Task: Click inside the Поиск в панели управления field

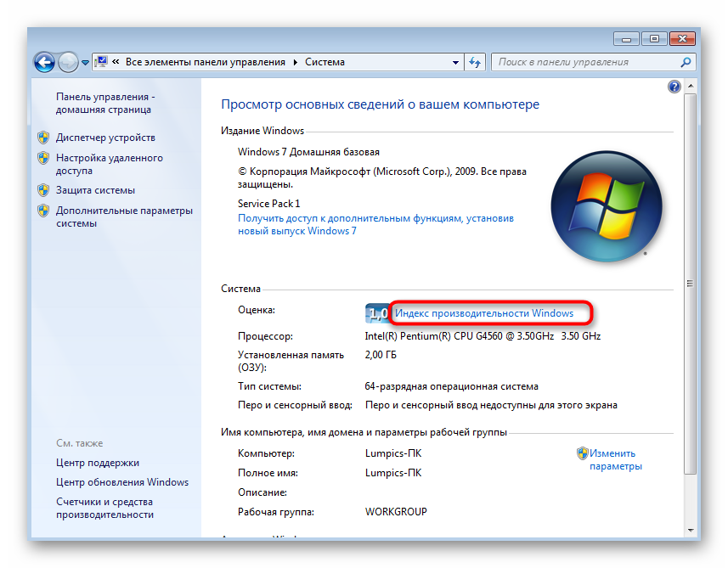Action: click(586, 62)
